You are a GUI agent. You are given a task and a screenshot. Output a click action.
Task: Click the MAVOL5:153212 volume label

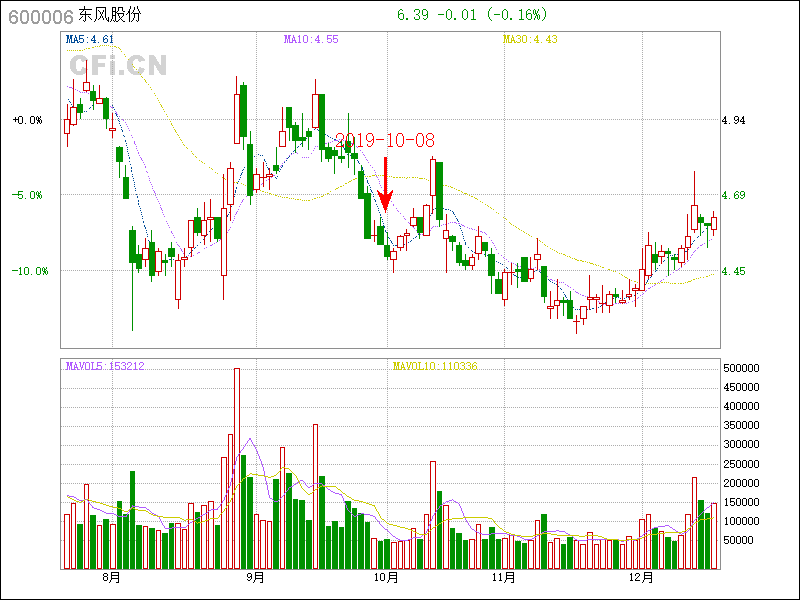coord(105,367)
